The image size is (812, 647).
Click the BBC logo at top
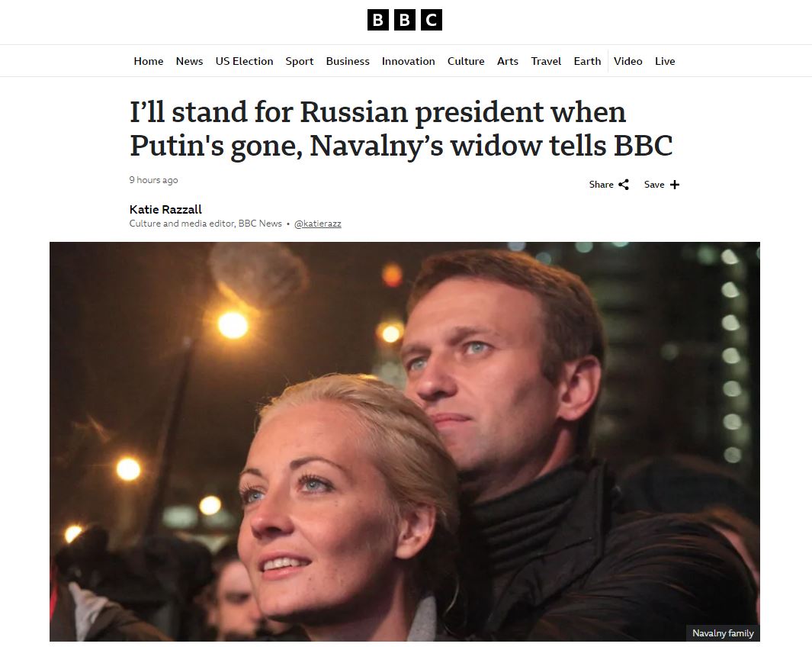coord(404,20)
